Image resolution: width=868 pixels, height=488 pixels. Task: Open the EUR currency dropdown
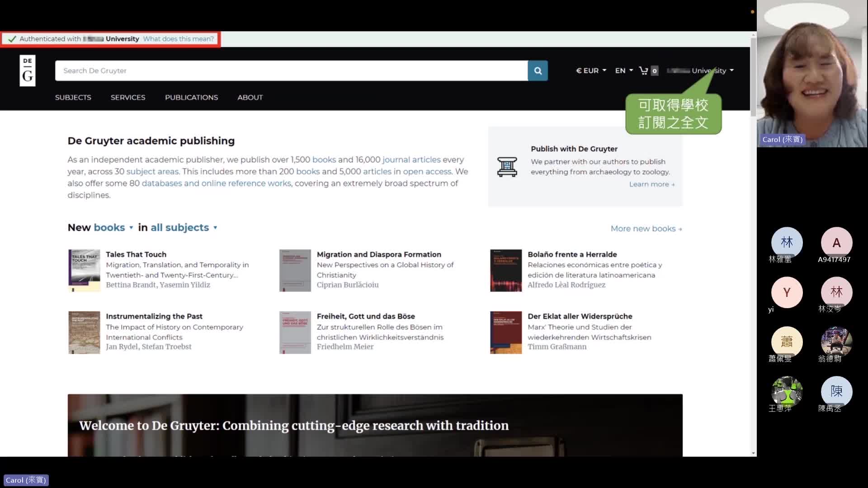pos(591,70)
